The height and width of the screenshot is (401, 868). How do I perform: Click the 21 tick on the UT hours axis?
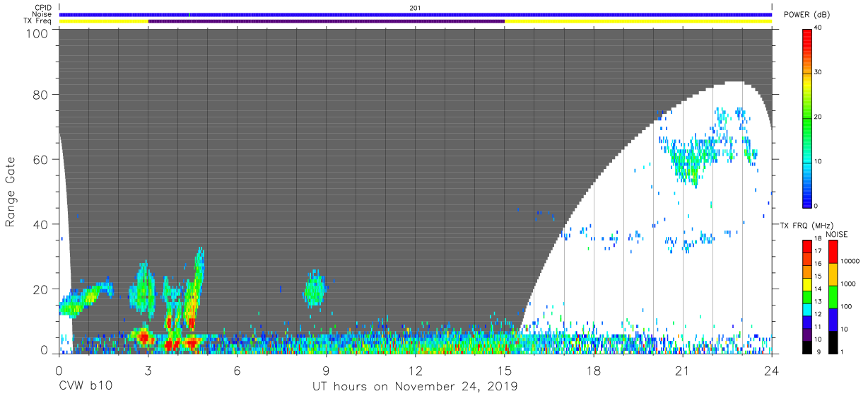(x=683, y=371)
